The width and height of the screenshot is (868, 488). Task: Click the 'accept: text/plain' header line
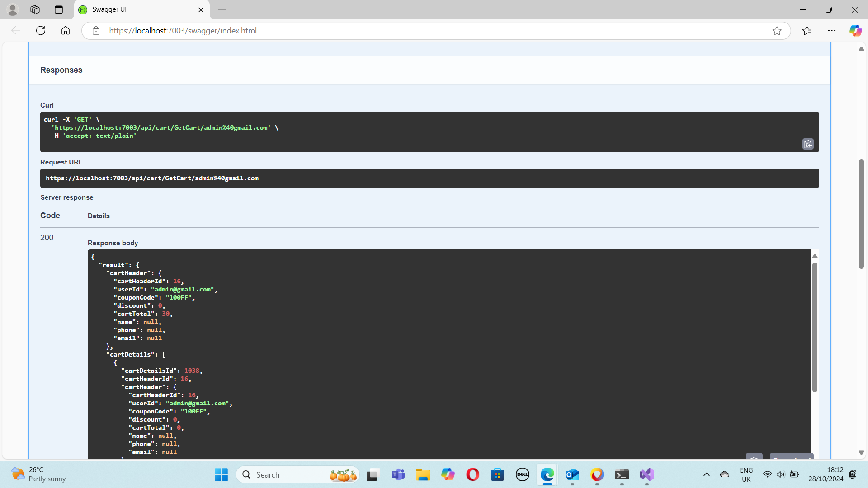94,136
